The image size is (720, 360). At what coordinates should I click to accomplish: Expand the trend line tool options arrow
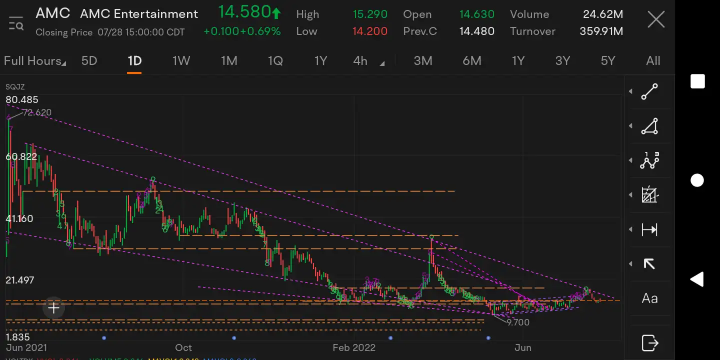point(630,92)
